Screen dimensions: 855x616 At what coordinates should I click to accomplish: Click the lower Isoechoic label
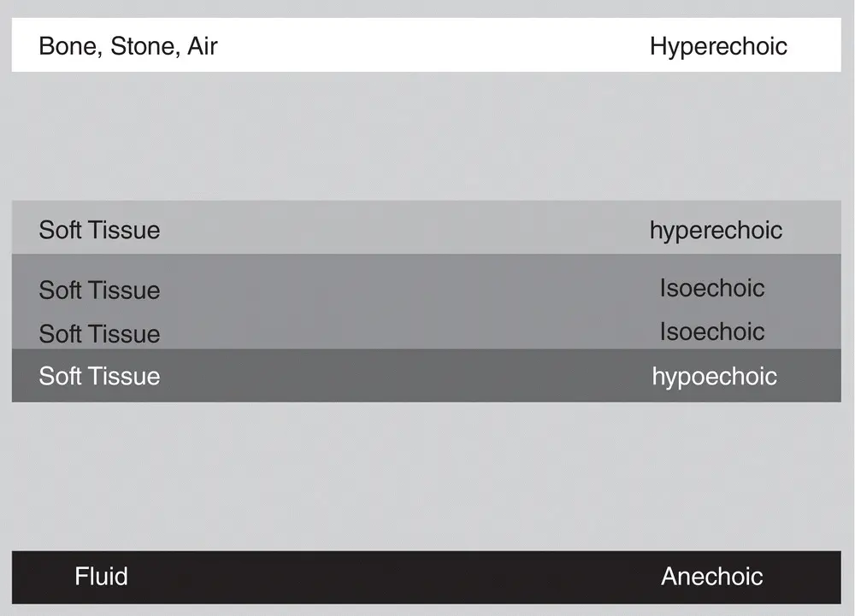pyautogui.click(x=711, y=331)
